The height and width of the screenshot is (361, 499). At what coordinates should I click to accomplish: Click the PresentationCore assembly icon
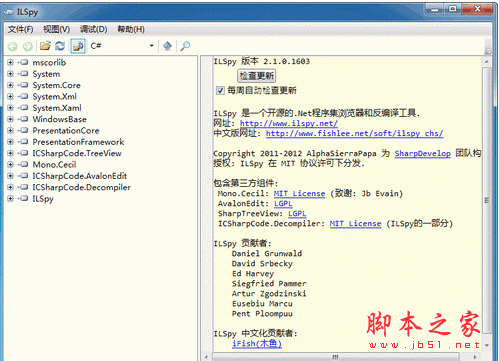point(24,130)
